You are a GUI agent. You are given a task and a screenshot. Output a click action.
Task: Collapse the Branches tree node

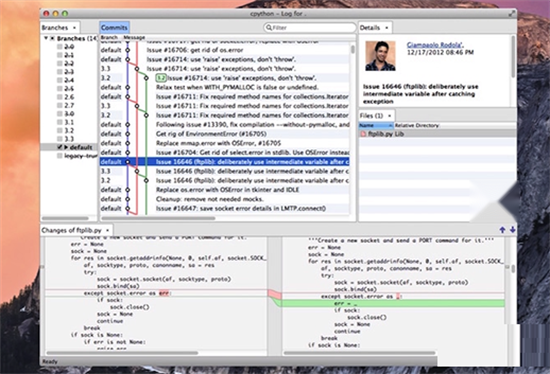tap(46, 38)
